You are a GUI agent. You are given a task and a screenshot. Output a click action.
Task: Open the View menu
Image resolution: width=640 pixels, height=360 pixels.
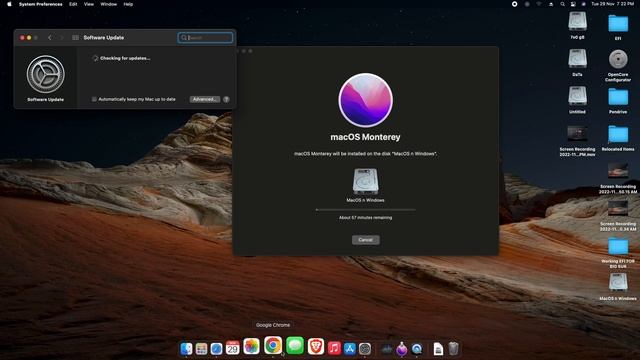89,4
